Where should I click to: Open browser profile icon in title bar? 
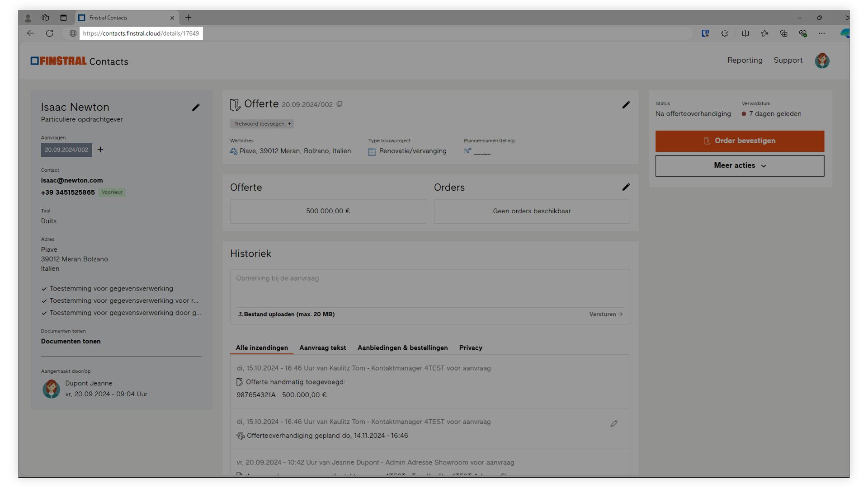28,18
